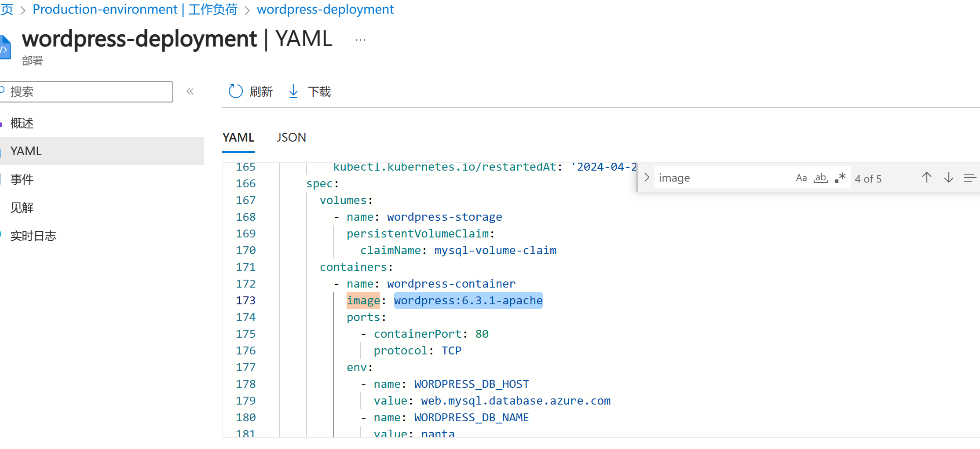Click 'ports:' key on line 174
Screen dimensions: 980x449
(366, 317)
